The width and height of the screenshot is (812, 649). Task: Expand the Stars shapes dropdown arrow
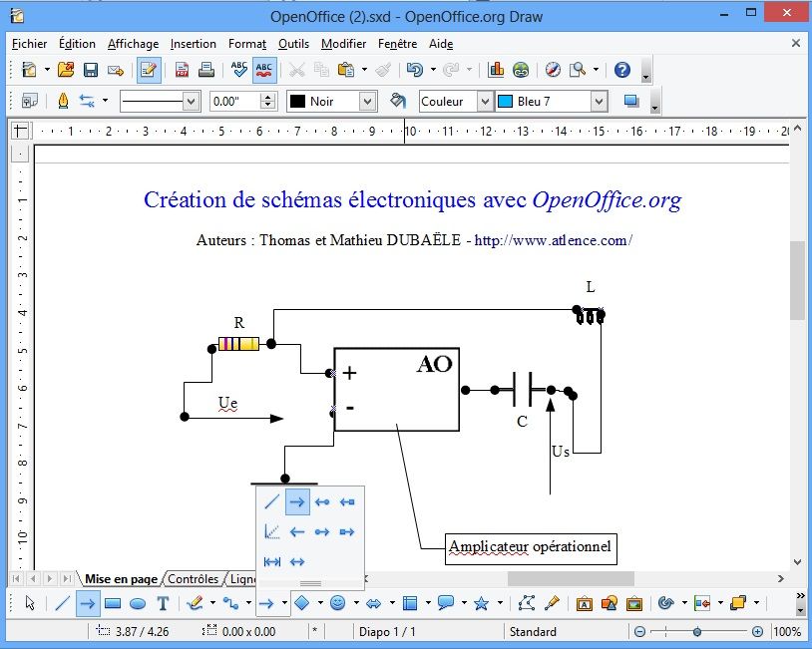(500, 603)
